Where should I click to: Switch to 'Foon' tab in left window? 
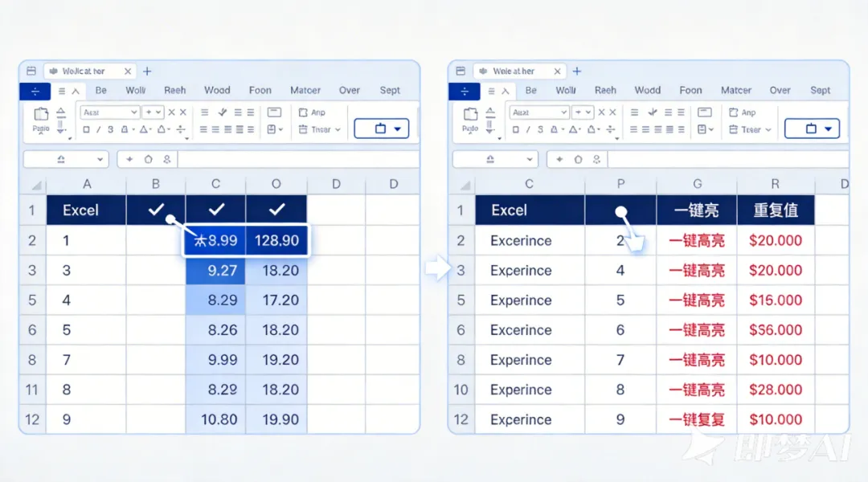[260, 90]
